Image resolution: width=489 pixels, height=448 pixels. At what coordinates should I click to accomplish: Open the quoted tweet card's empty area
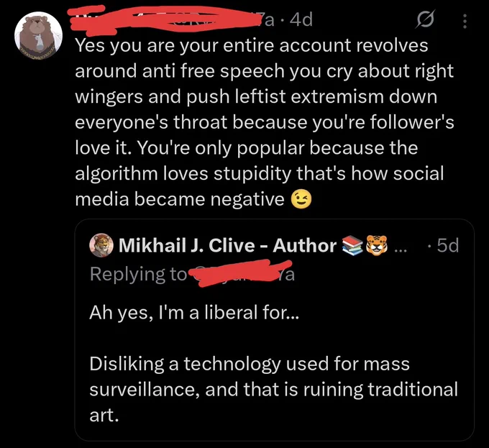click(374, 312)
